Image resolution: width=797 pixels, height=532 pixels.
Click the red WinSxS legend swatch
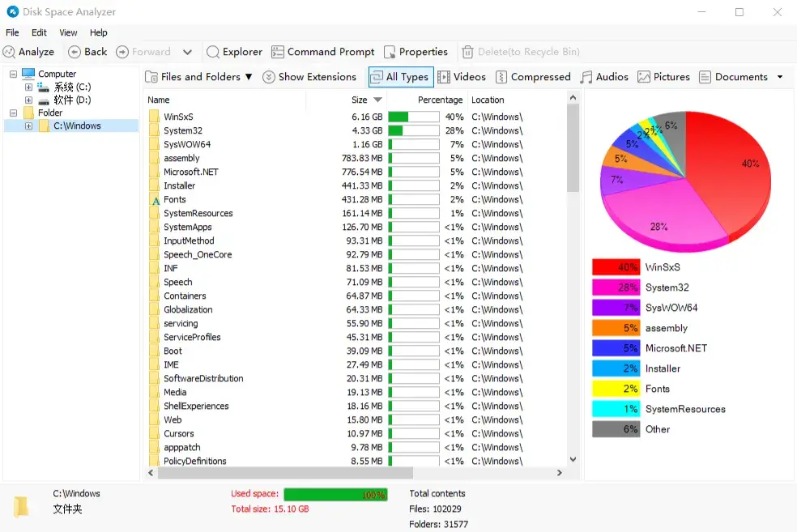[x=616, y=267]
